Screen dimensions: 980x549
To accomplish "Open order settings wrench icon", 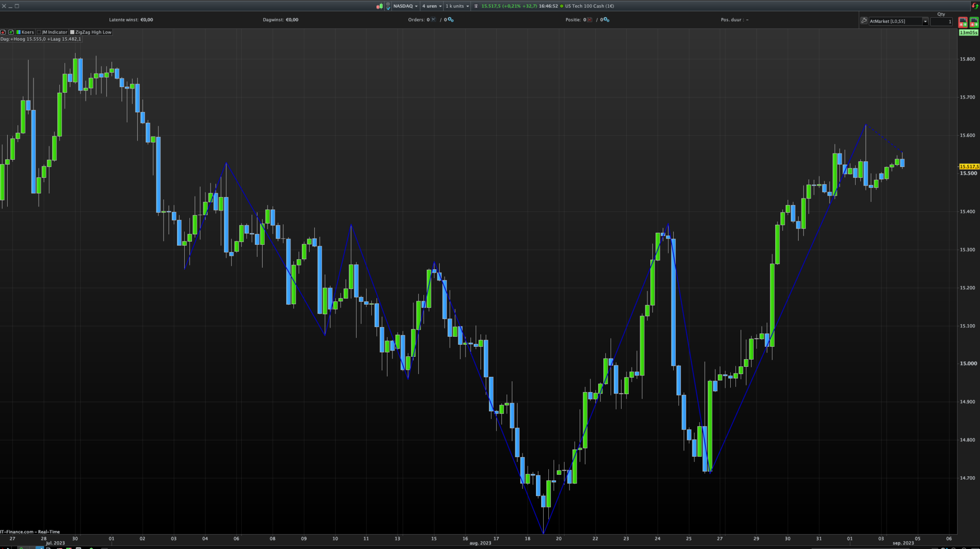I will tap(864, 21).
